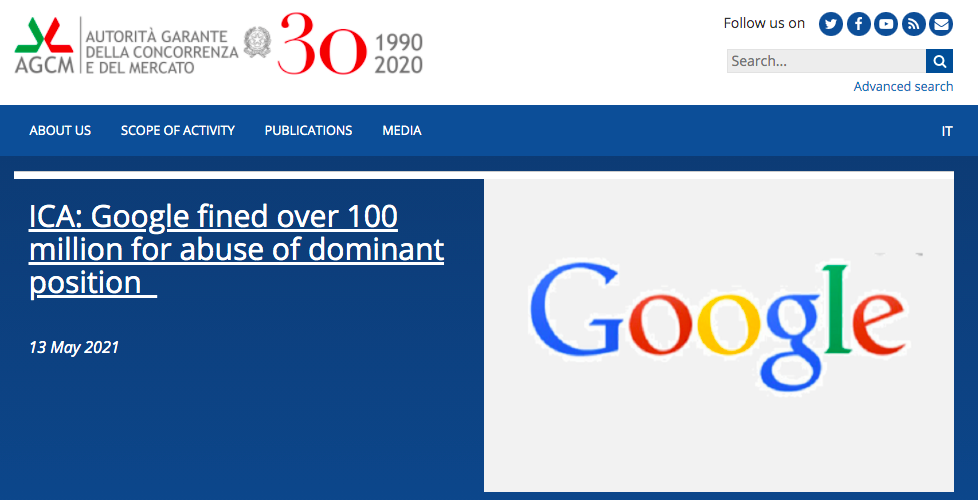Click the red 30 anniversary logo

click(x=322, y=45)
